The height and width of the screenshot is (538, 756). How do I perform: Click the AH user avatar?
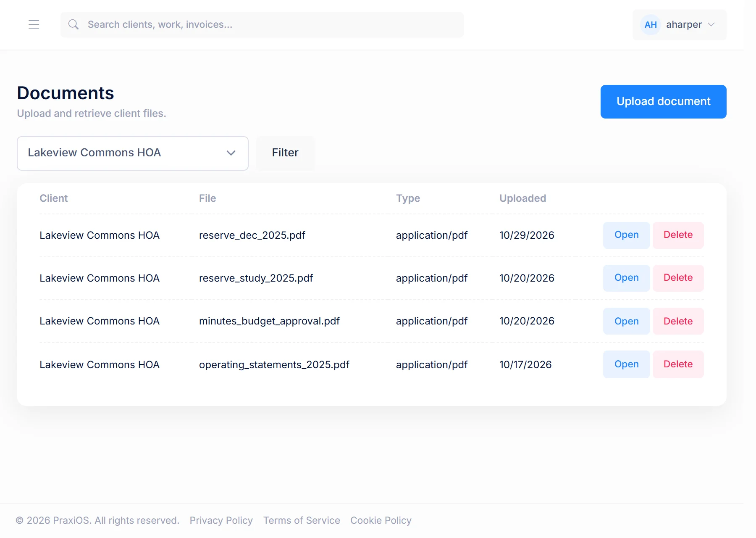[x=651, y=25]
